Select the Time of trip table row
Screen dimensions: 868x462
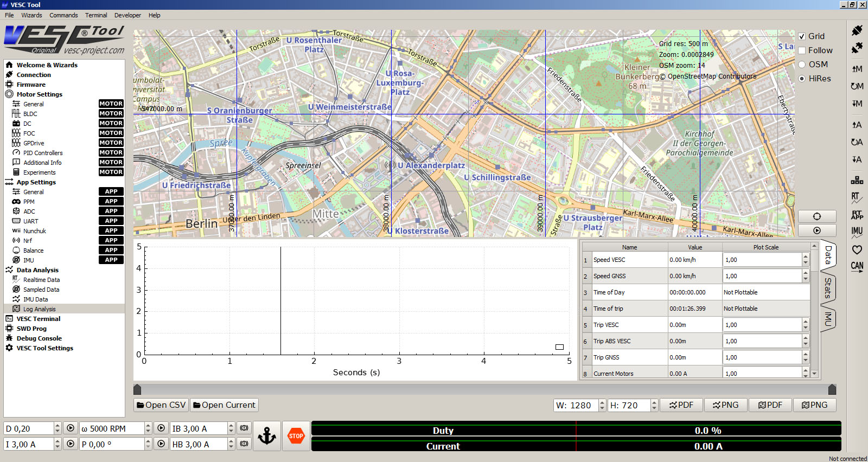[x=696, y=309]
